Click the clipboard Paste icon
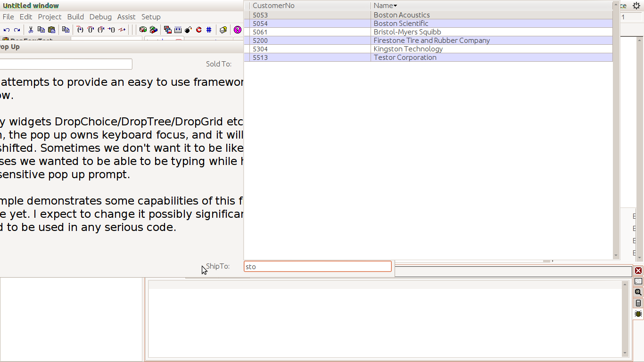This screenshot has height=362, width=644. (51, 30)
